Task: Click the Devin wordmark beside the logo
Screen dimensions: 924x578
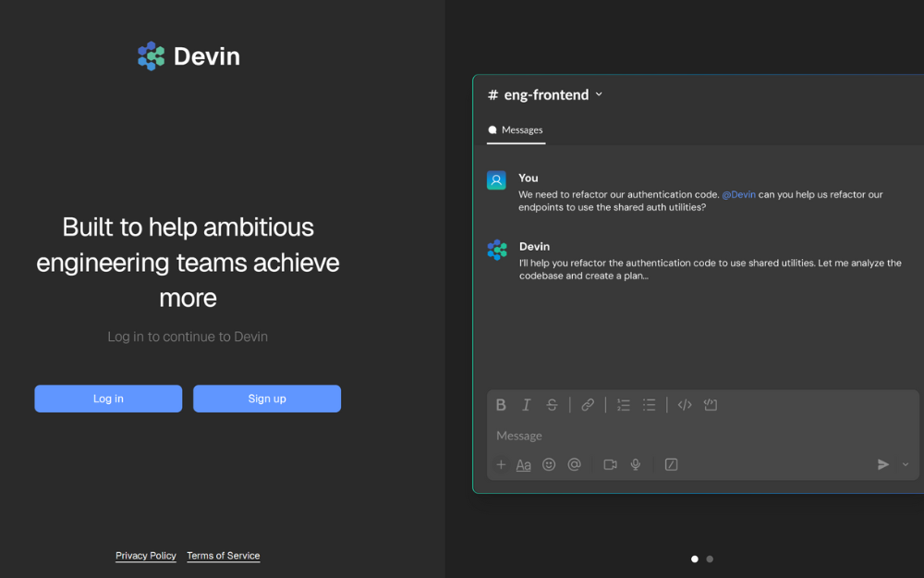Action: pyautogui.click(x=207, y=56)
